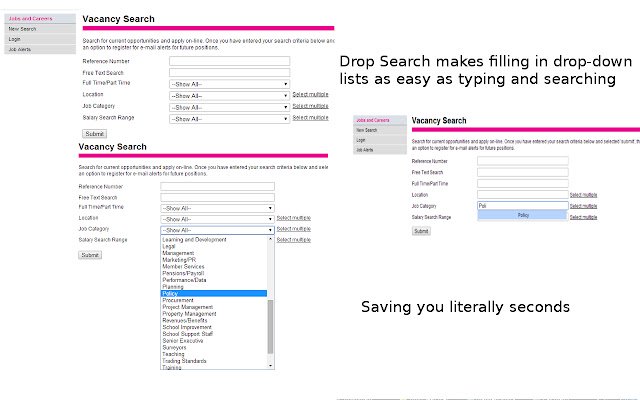Screen dimensions: 640x400
Task: Click Salary Search Range's 'Select multiple' in Drop Search demo
Action: [x=583, y=217]
